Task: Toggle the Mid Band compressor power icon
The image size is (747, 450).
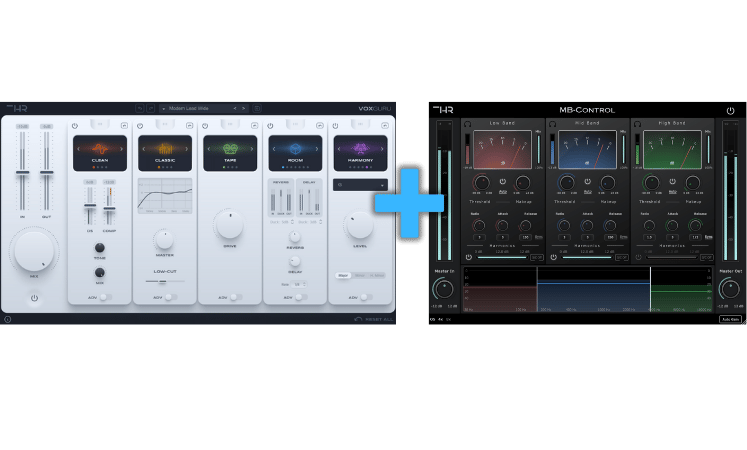Action: click(x=587, y=181)
